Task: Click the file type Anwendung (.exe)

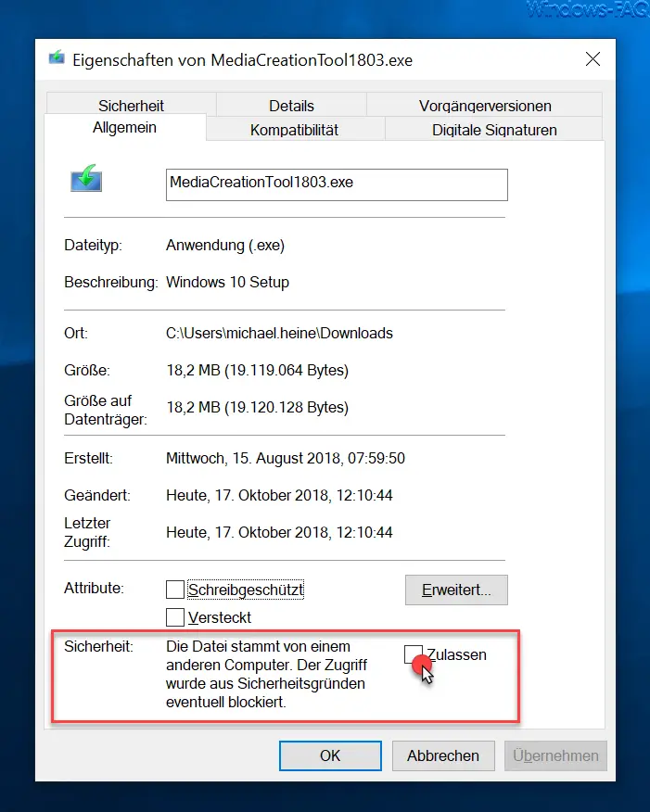Action: (x=225, y=245)
